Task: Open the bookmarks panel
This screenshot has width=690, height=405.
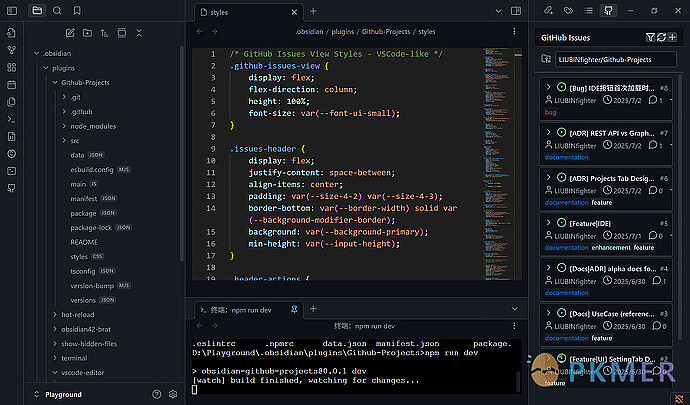Action: (77, 11)
